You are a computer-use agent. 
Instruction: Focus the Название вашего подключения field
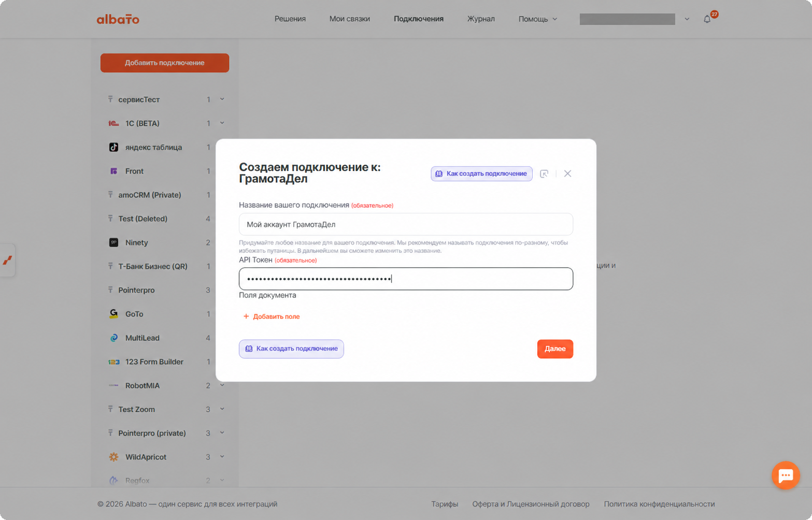coord(406,224)
